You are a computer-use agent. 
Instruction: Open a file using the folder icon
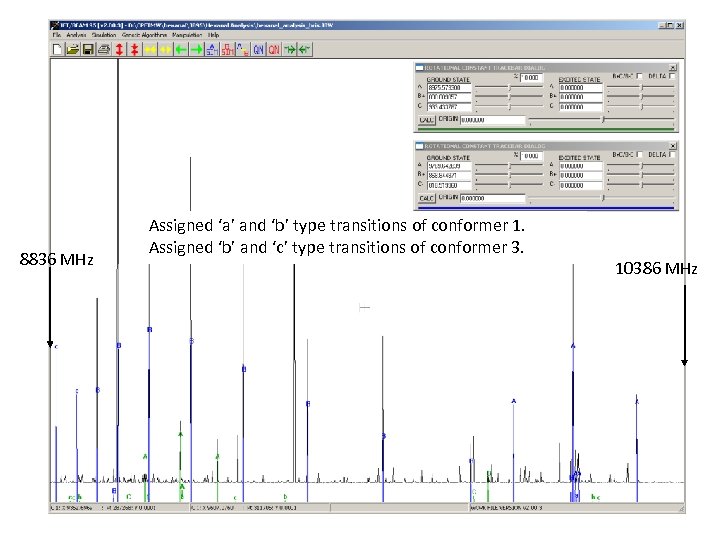pyautogui.click(x=73, y=50)
